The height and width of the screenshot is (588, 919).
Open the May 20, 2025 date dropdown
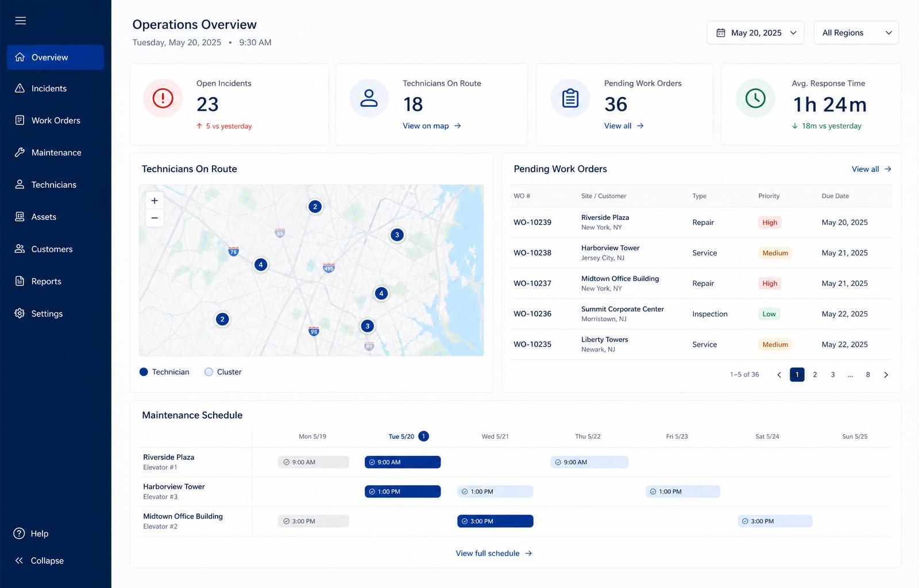(x=755, y=33)
